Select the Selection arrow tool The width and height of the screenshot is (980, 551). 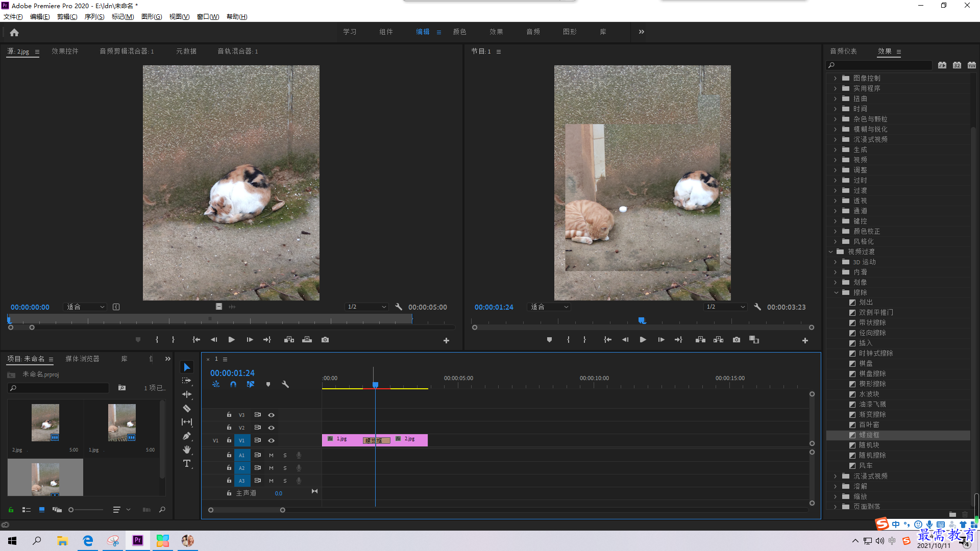[187, 367]
